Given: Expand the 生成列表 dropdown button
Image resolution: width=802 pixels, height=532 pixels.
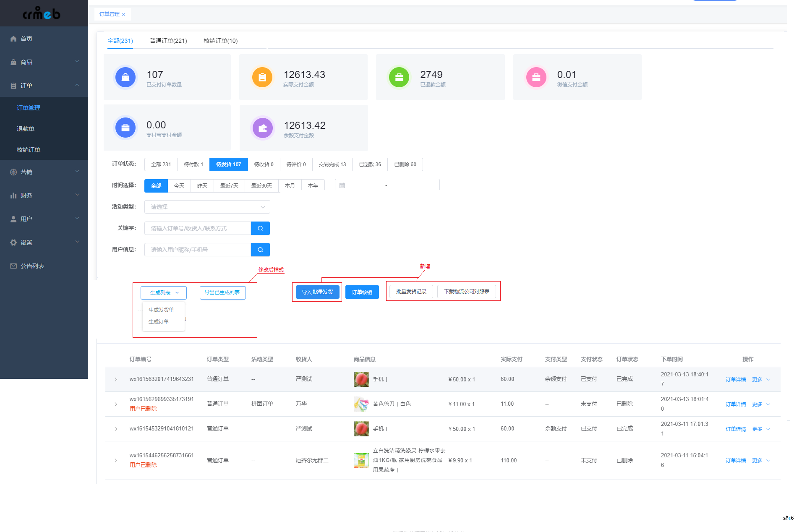Looking at the screenshot, I should coord(164,293).
